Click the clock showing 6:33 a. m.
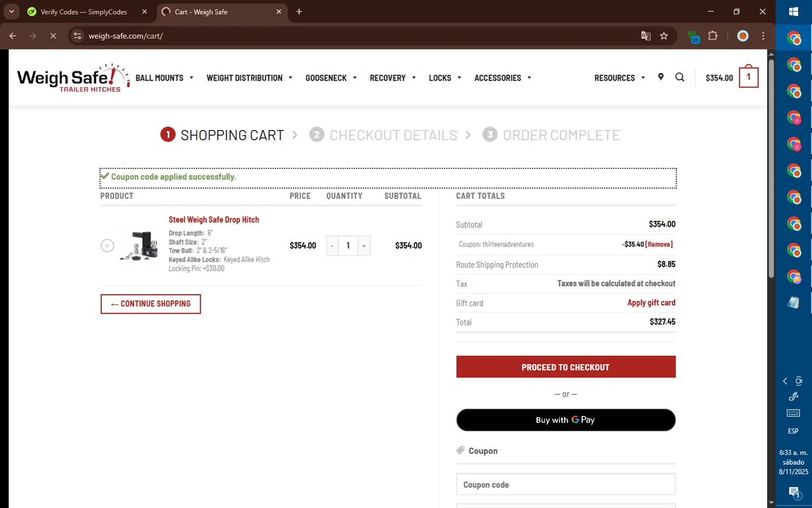This screenshot has height=508, width=812. 793,452
